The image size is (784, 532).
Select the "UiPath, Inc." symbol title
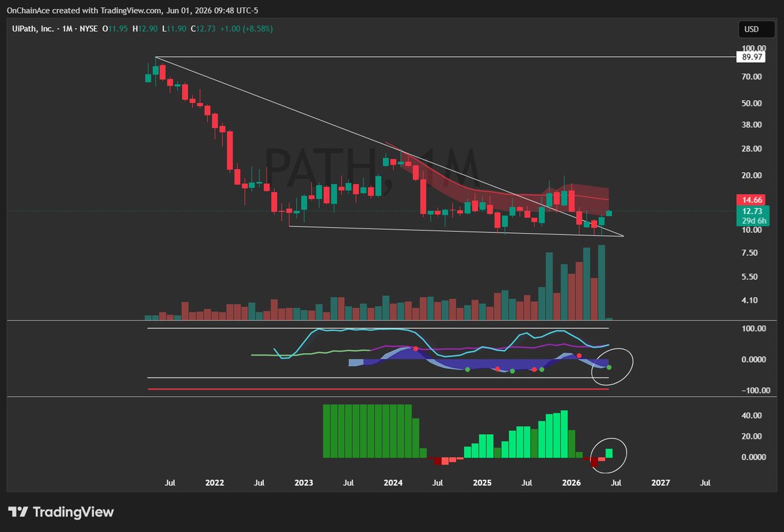pyautogui.click(x=33, y=29)
